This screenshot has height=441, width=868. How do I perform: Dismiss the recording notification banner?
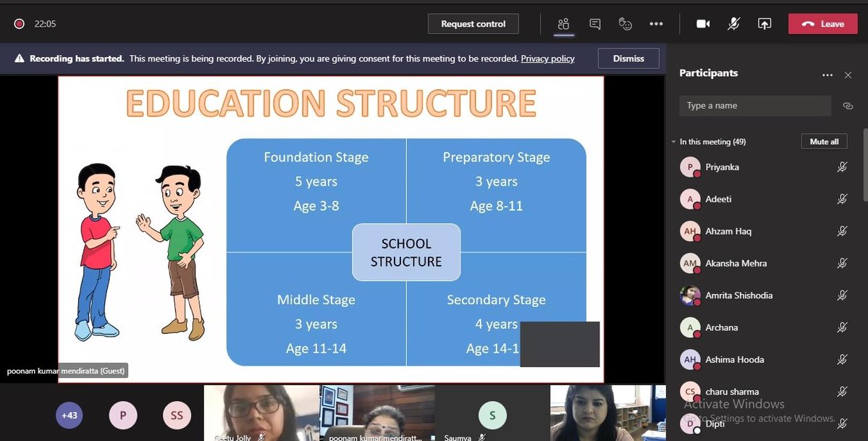pos(628,58)
